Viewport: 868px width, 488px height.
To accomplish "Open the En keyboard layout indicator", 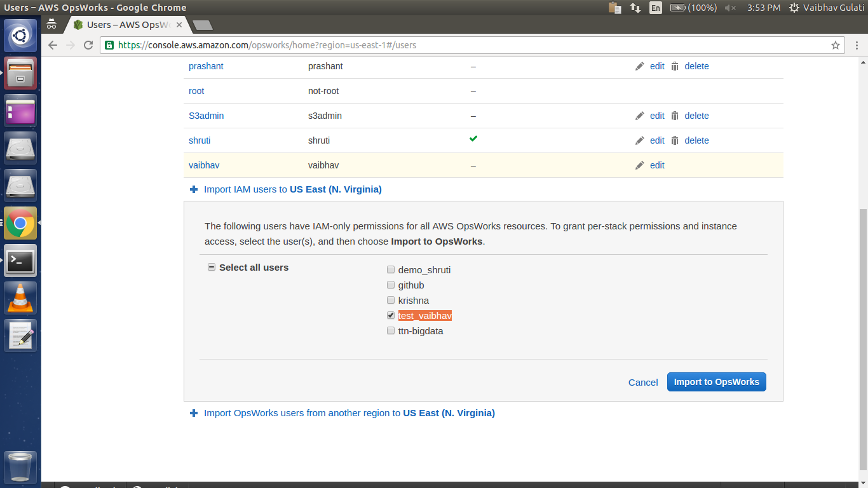I will pos(655,8).
